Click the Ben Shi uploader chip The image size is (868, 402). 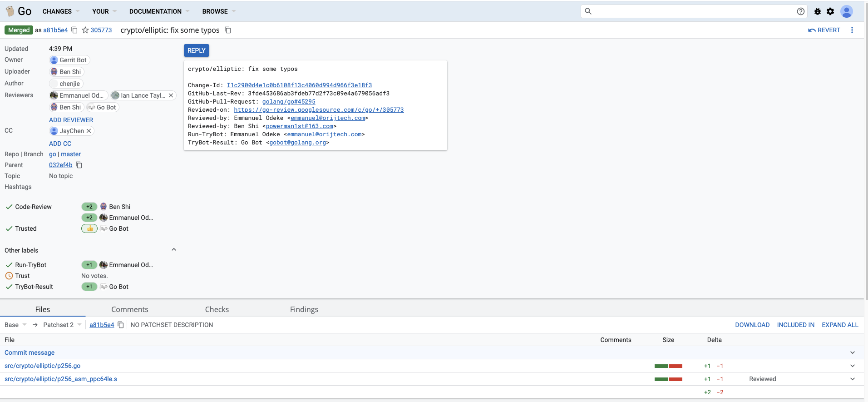[x=67, y=72]
